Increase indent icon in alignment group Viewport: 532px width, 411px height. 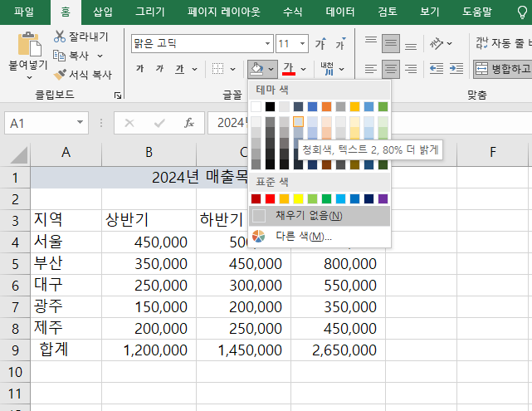coord(456,69)
